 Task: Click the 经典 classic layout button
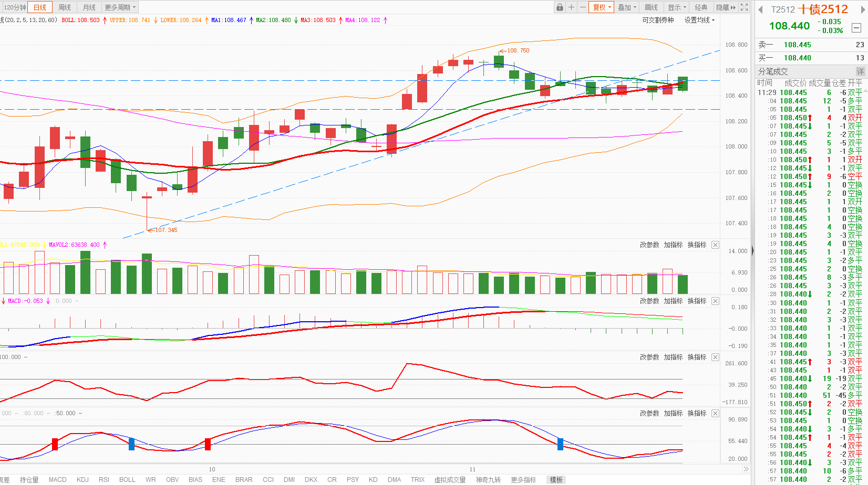click(x=701, y=7)
